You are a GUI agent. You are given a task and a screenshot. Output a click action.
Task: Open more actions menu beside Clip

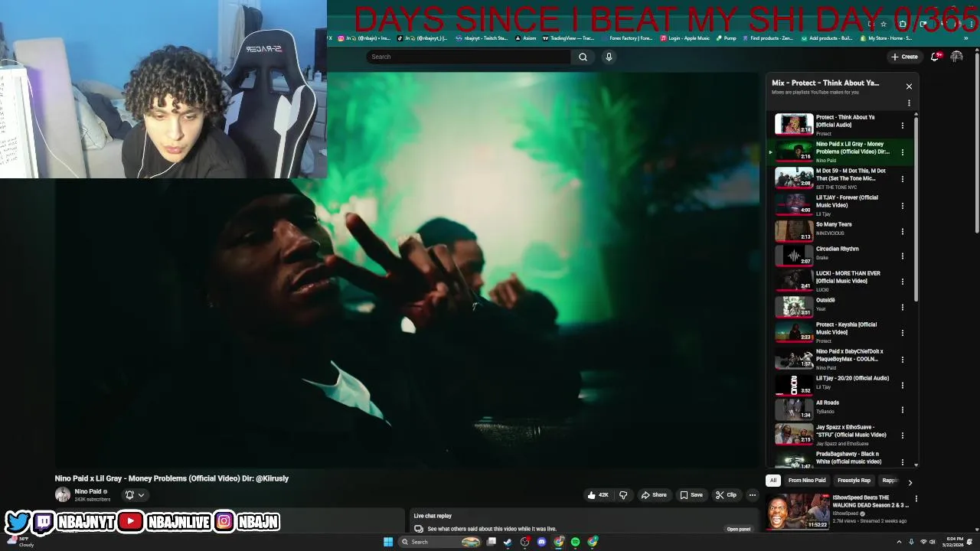point(752,495)
